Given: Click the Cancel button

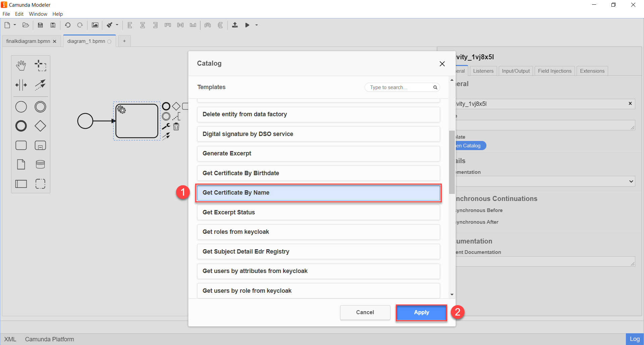Looking at the screenshot, I should (365, 313).
